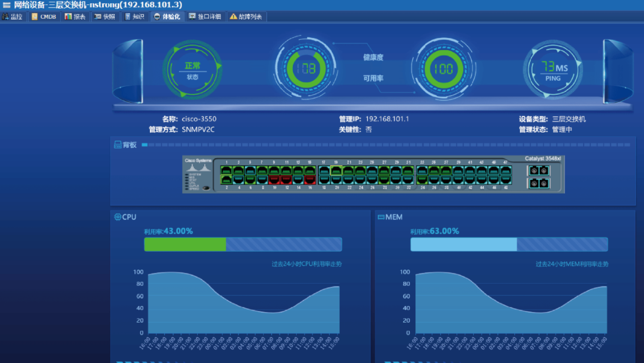Image resolution: width=644 pixels, height=363 pixels.
Task: Click the upper fiber uplink module
Action: [539, 171]
